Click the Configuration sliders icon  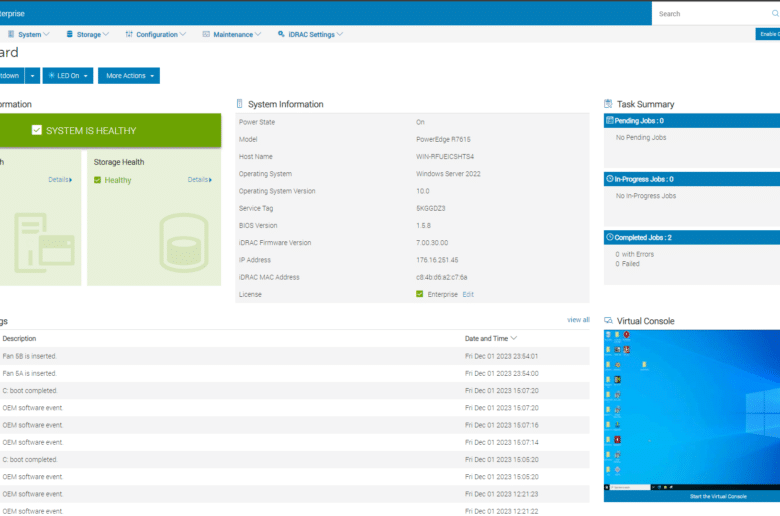(x=129, y=34)
